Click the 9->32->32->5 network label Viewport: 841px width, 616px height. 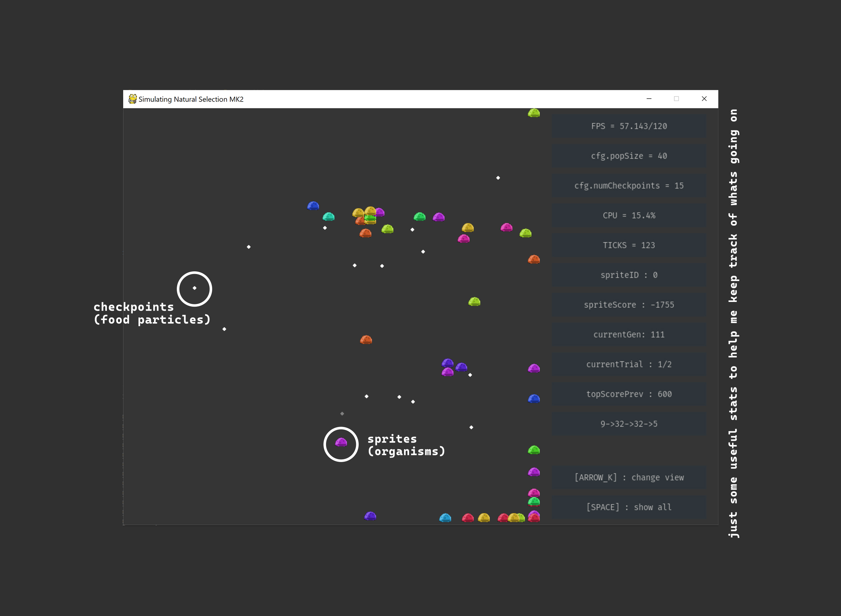pos(629,424)
